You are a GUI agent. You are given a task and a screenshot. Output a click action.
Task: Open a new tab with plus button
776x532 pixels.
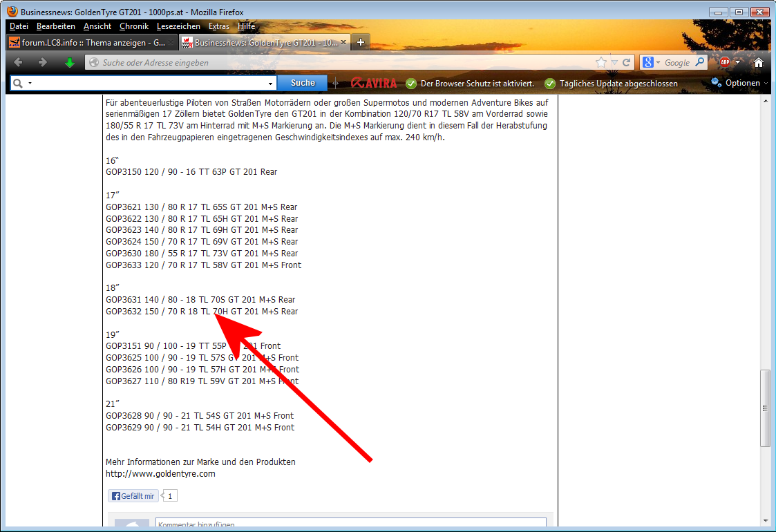click(360, 42)
